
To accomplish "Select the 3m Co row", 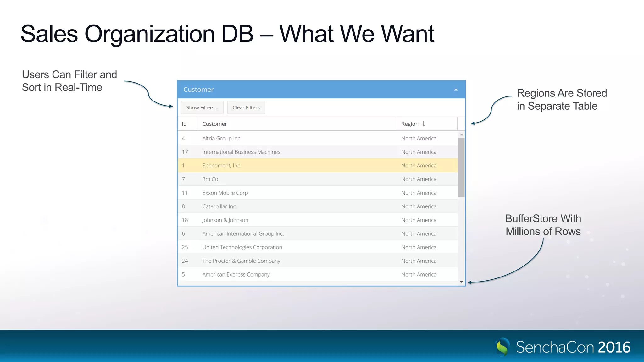I will [318, 179].
